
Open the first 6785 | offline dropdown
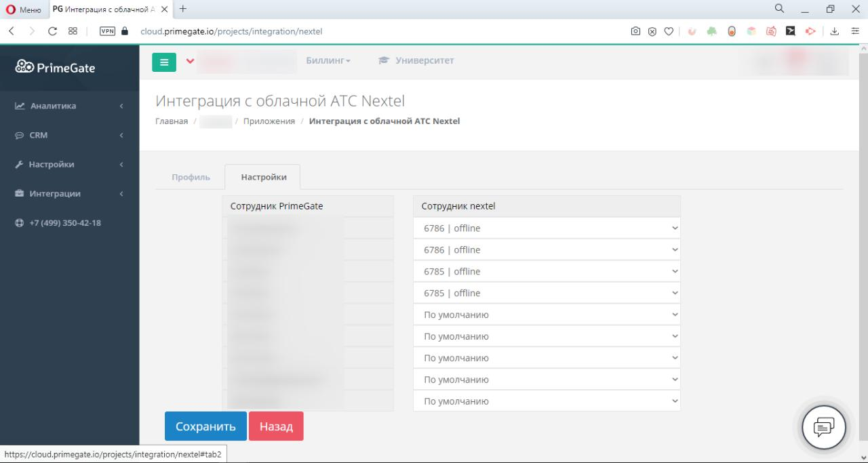coord(547,272)
